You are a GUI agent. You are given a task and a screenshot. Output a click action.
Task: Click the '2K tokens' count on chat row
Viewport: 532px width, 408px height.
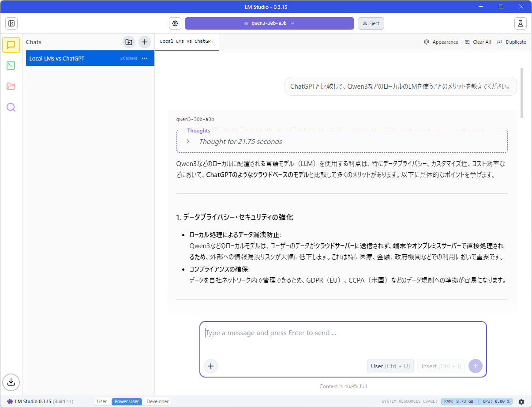coord(129,58)
